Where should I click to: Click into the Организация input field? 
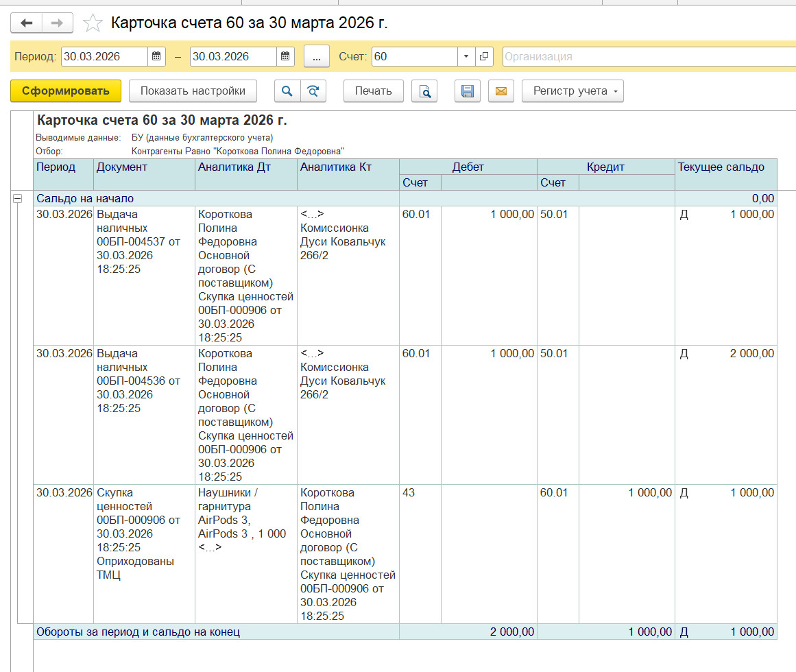click(x=648, y=57)
